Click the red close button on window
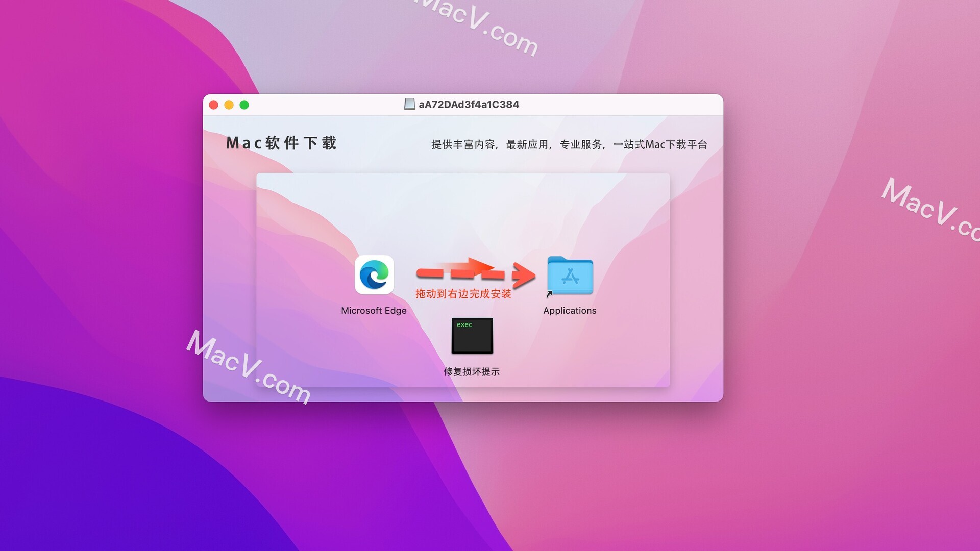The width and height of the screenshot is (980, 551). 215,104
